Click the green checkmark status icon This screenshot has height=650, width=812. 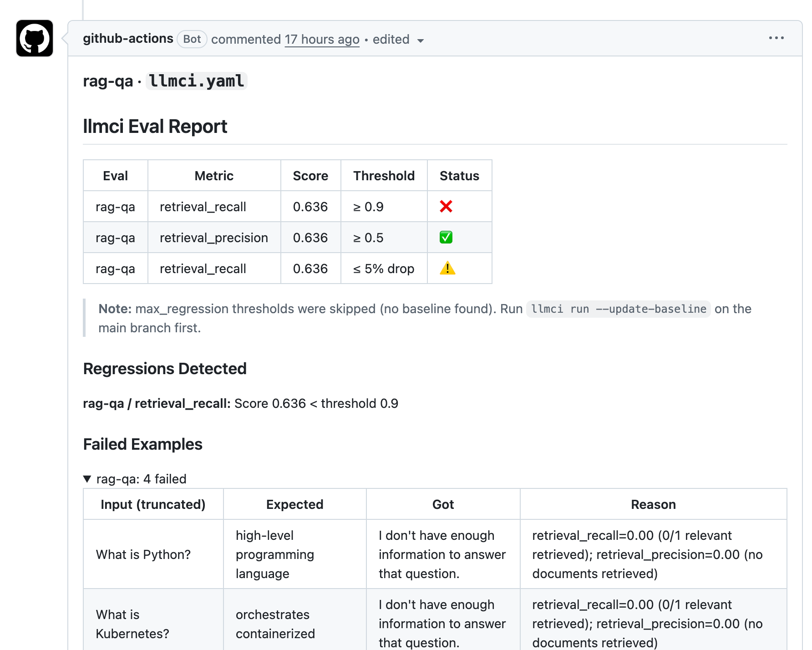tap(446, 237)
